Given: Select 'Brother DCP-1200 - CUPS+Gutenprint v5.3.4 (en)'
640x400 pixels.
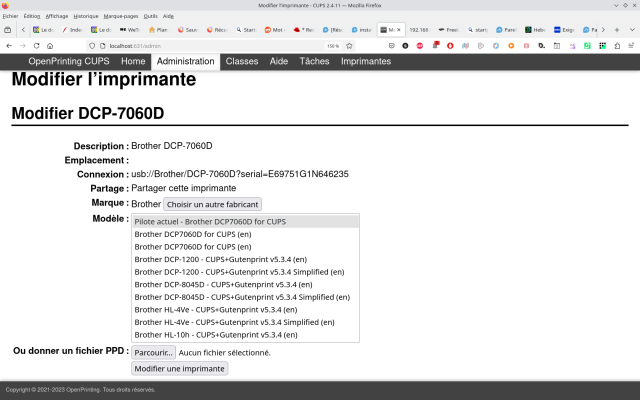Looking at the screenshot, I should coord(245,259).
